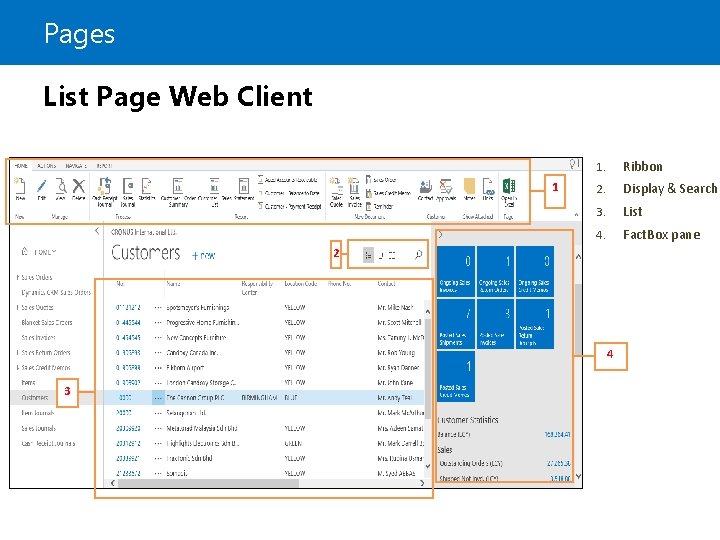Click the Name column header
This screenshot has width=720, height=540.
coord(174,284)
